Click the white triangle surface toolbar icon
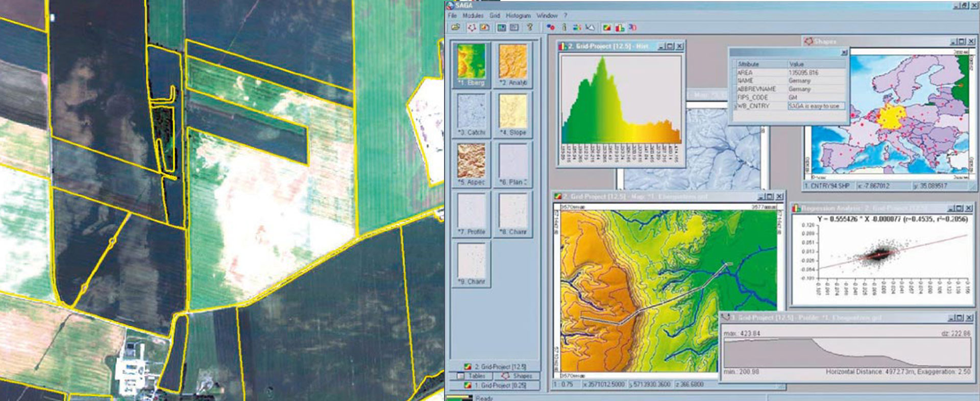The height and width of the screenshot is (401, 980). (590, 27)
